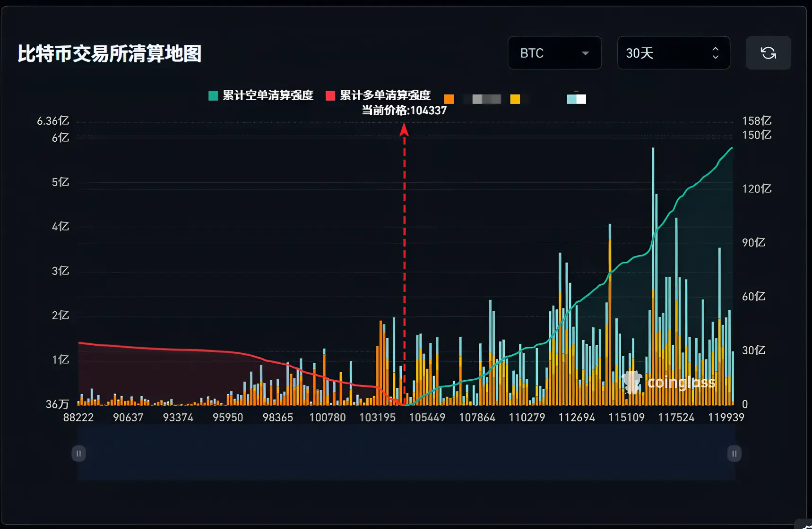The height and width of the screenshot is (529, 812).
Task: Click the left axis label 36万
Action: coord(58,404)
